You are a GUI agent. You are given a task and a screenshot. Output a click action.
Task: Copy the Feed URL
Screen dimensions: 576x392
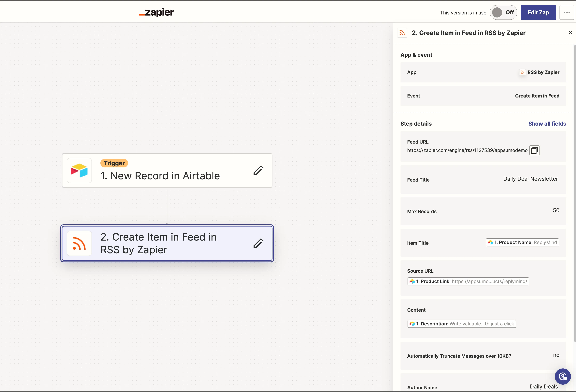(x=534, y=150)
